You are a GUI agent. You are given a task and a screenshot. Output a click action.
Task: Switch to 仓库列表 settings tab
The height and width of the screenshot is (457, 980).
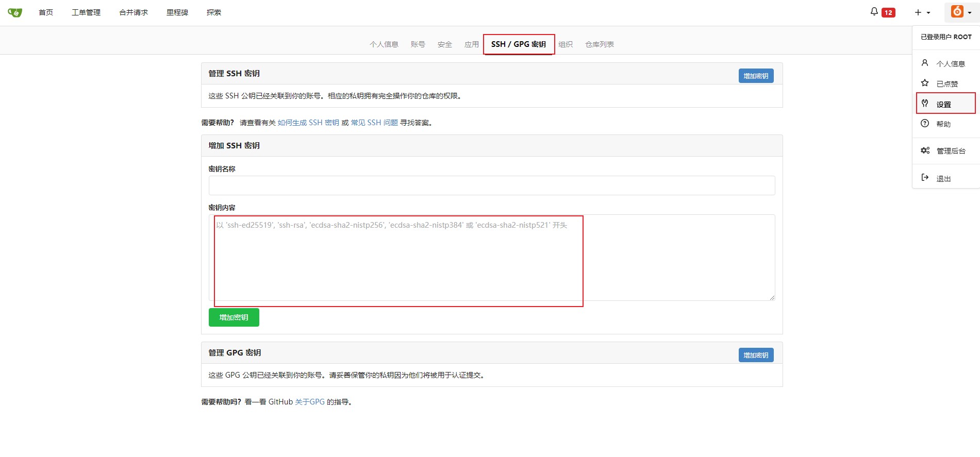click(x=600, y=44)
